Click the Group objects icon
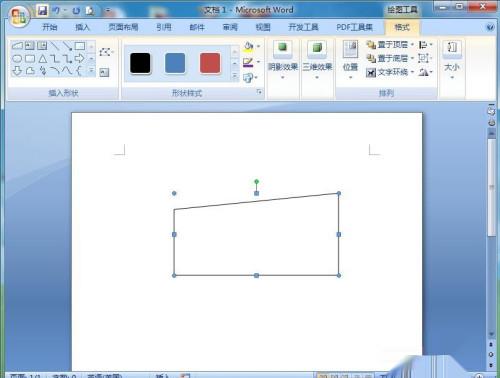500x378 pixels. [425, 59]
